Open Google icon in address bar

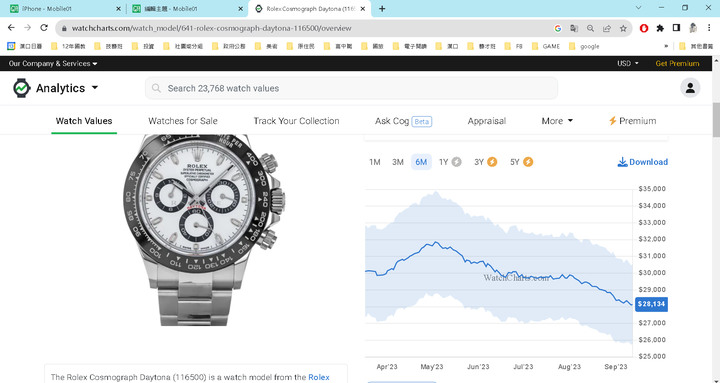[558, 28]
